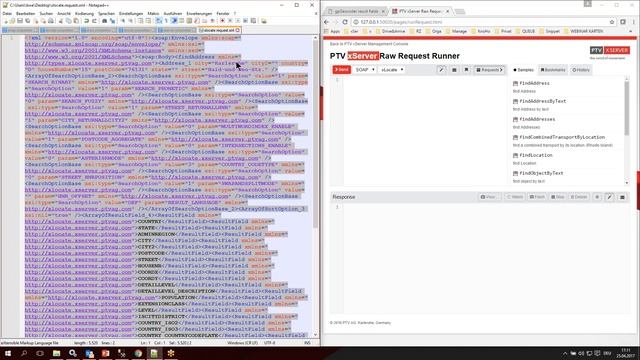Open the xLocate service dropdown
Viewport: 640px width, 360px height.
[392, 70]
